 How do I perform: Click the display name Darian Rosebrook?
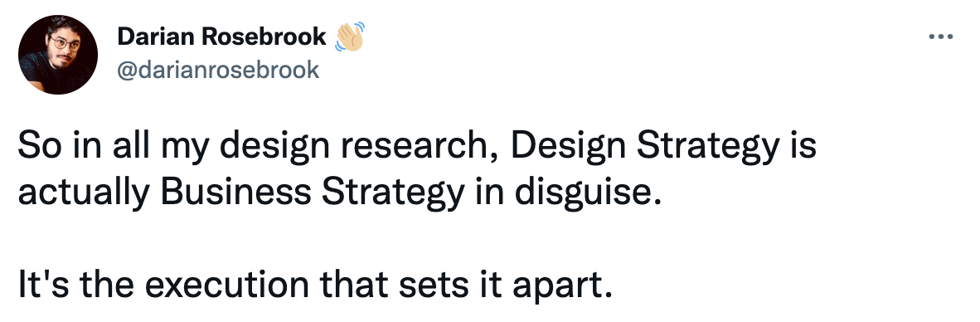pyautogui.click(x=222, y=37)
